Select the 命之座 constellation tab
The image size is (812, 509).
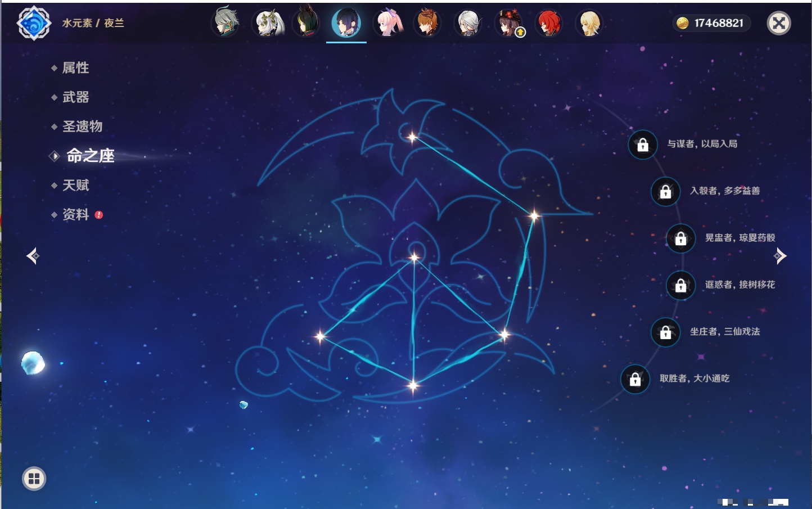coord(90,156)
